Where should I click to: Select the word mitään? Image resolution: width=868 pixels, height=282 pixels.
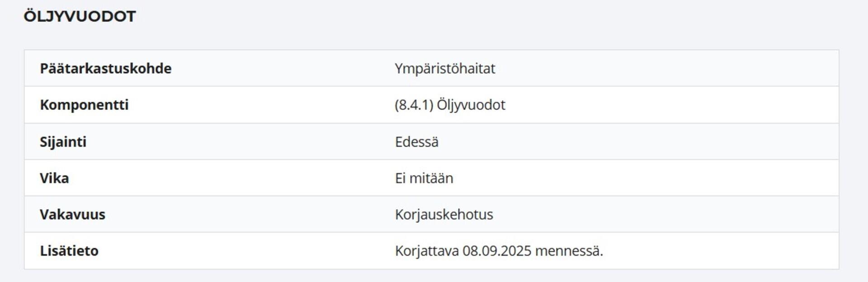431,178
